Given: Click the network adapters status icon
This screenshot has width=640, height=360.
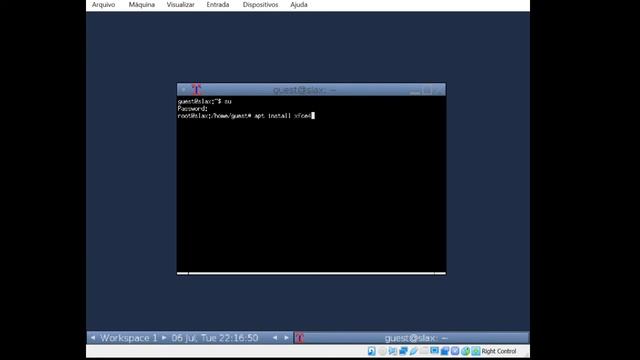Looking at the screenshot, I should click(403, 351).
